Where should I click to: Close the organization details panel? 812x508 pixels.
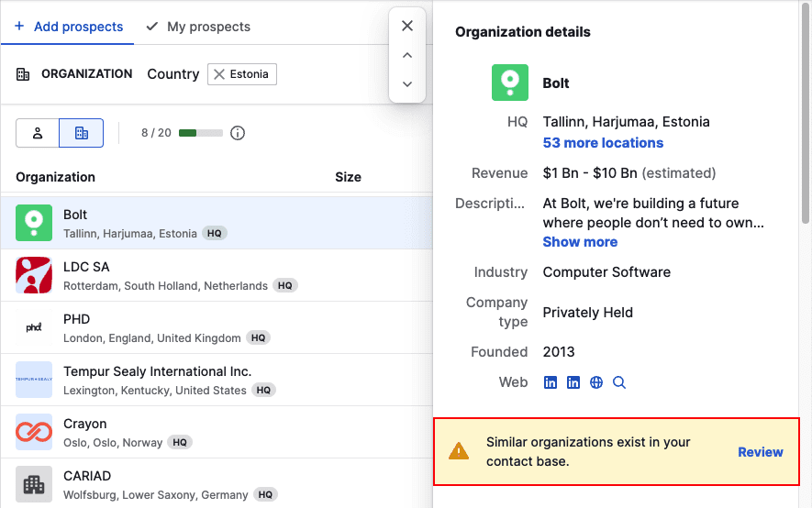pyautogui.click(x=407, y=26)
